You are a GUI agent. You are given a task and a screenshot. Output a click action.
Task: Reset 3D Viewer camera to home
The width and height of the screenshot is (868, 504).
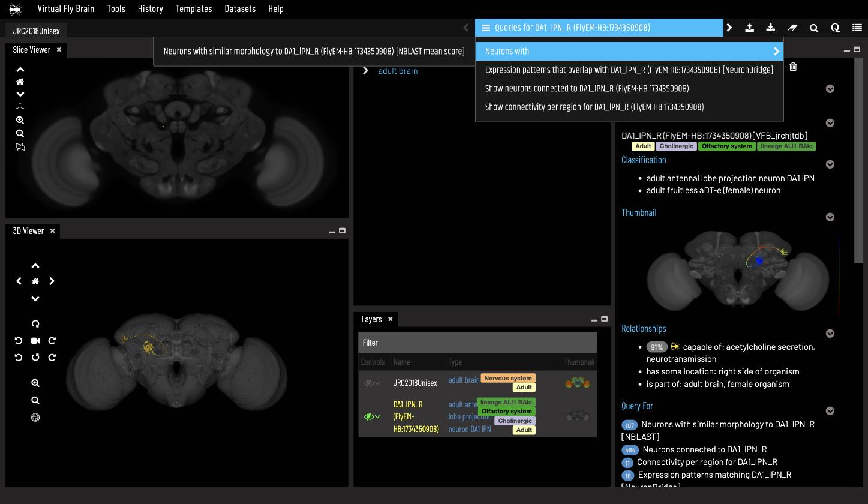[x=35, y=281]
